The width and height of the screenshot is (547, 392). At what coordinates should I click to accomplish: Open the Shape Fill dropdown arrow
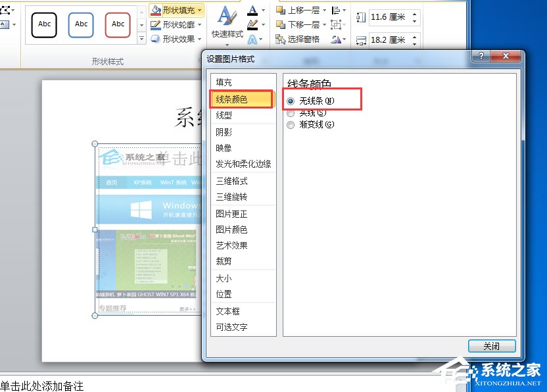coord(199,10)
